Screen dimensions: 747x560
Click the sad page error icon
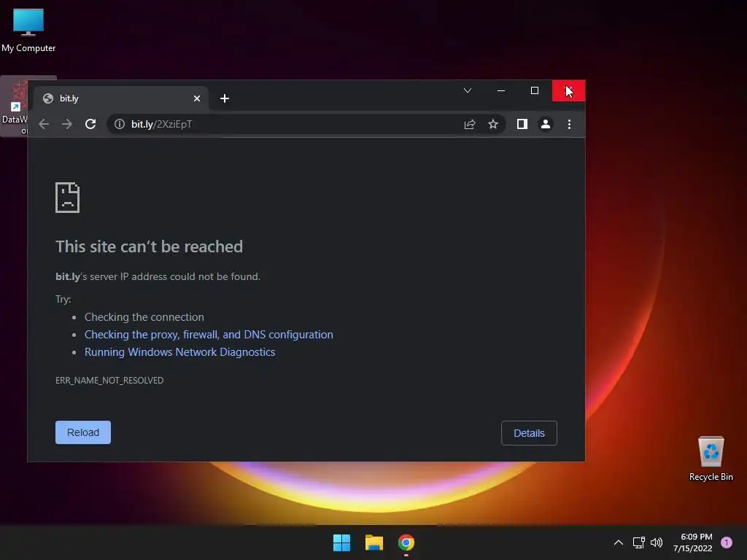(x=67, y=198)
